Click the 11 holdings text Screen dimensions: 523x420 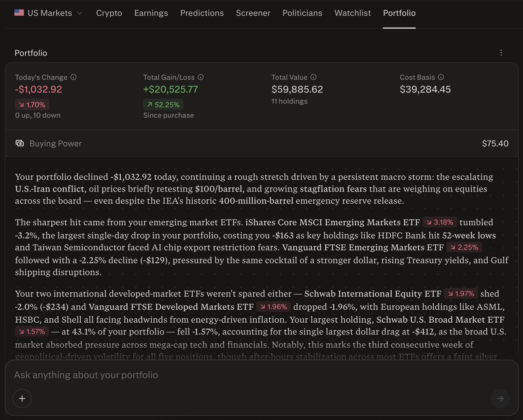289,101
